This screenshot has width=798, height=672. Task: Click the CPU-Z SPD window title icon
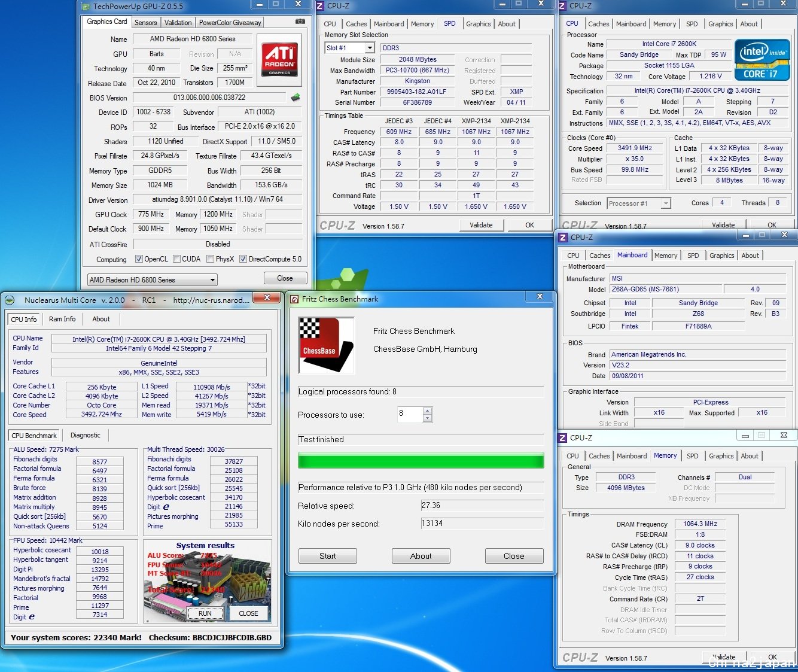coord(320,5)
